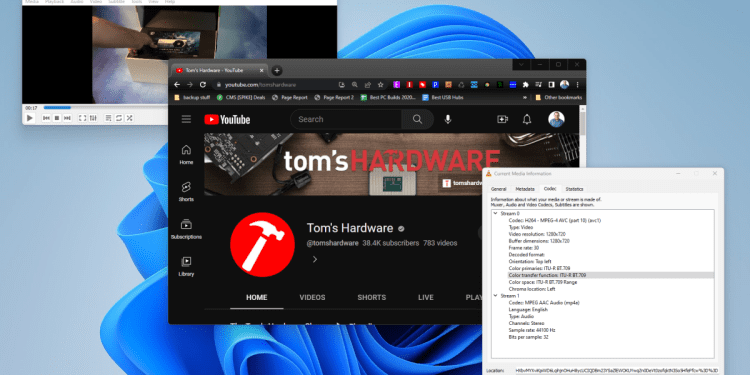Reload the YouTube page

tap(203, 85)
